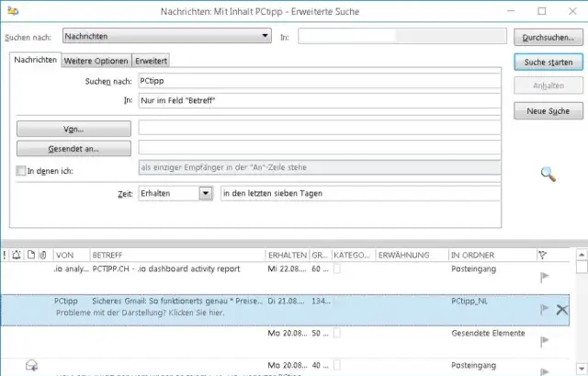Image resolution: width=588 pixels, height=376 pixels.
Task: Click the magnifying glass search icon
Action: (548, 173)
